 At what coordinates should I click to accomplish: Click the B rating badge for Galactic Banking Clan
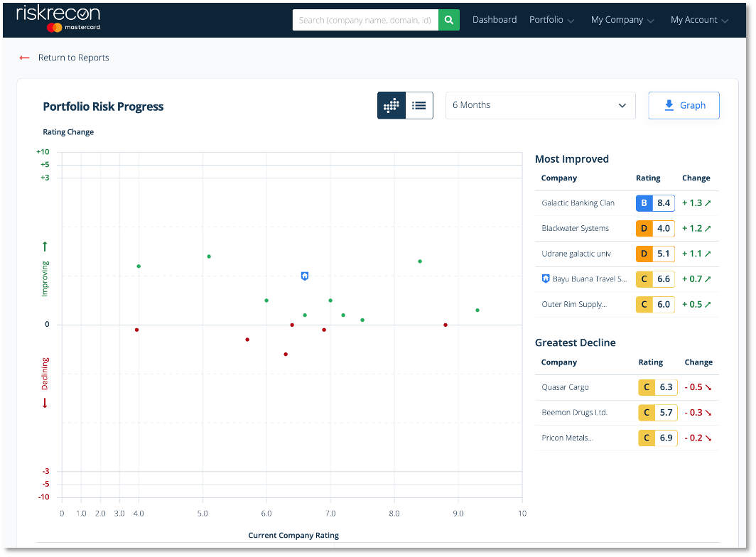point(644,202)
